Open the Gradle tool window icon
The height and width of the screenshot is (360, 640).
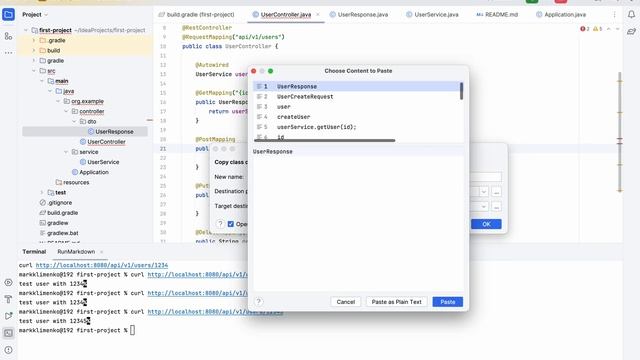click(631, 31)
